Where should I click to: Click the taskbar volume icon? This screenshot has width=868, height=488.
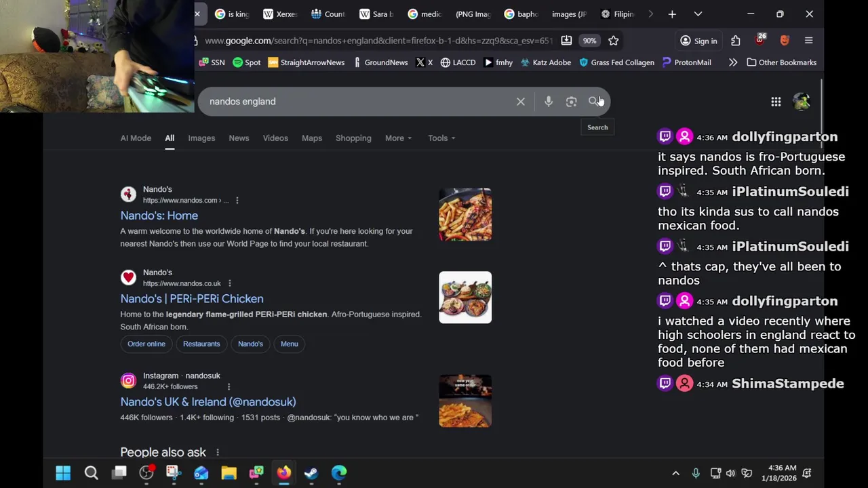click(730, 473)
